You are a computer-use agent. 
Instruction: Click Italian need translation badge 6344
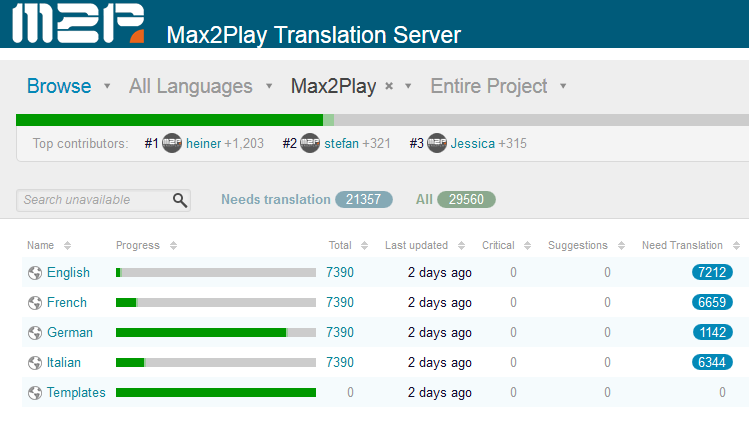[x=712, y=363]
